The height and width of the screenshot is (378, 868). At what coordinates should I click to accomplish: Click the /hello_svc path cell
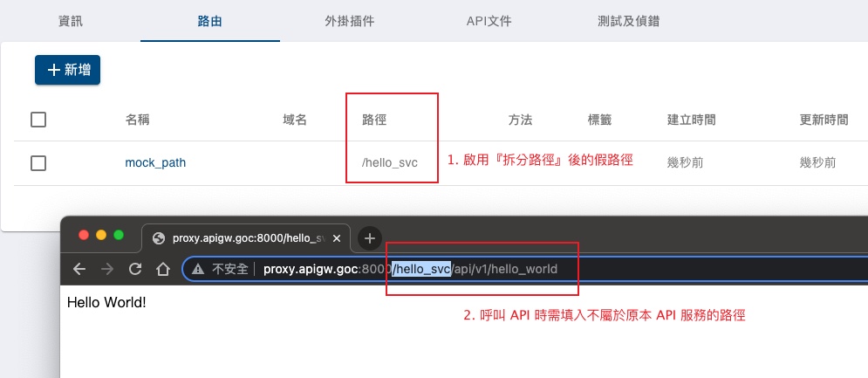point(390,163)
